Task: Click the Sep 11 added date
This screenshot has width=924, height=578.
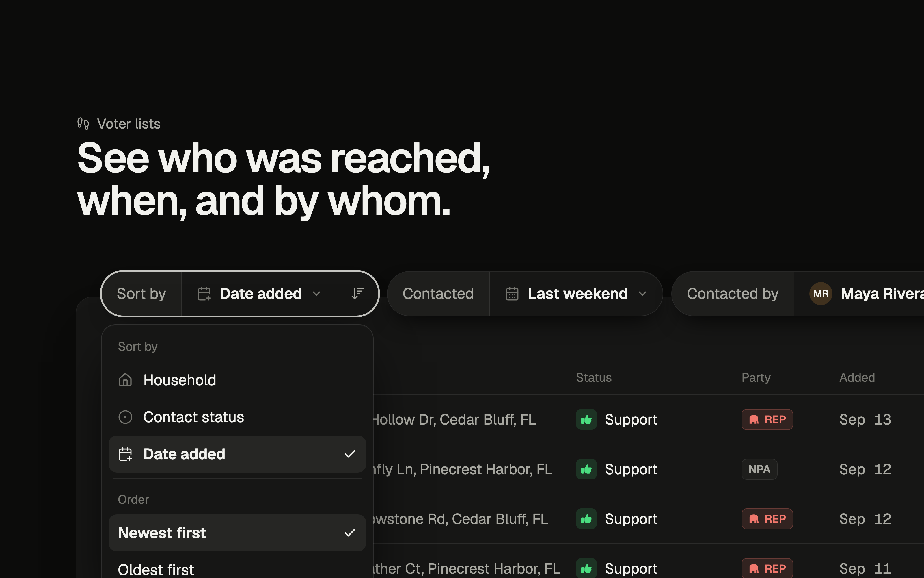Action: point(865,568)
